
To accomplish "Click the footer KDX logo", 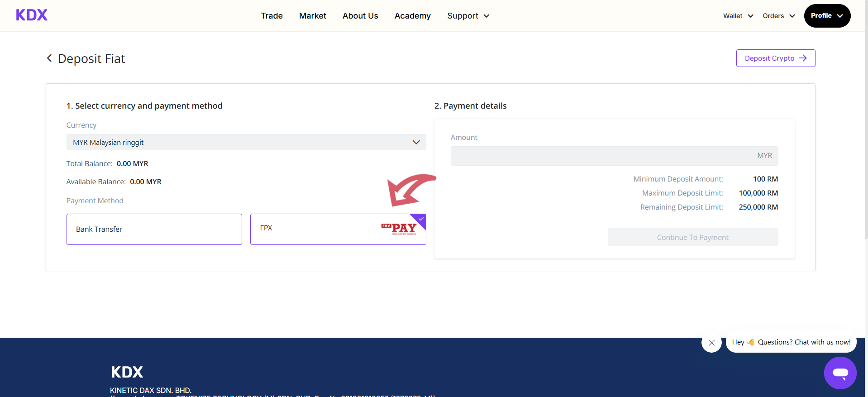I will (x=127, y=372).
